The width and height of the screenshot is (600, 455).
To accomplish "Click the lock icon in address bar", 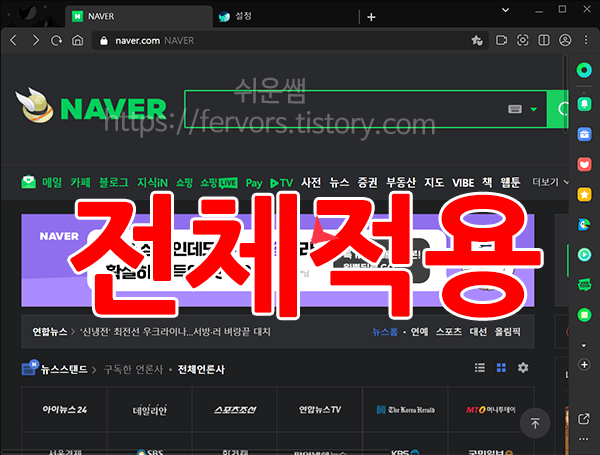I will point(104,41).
